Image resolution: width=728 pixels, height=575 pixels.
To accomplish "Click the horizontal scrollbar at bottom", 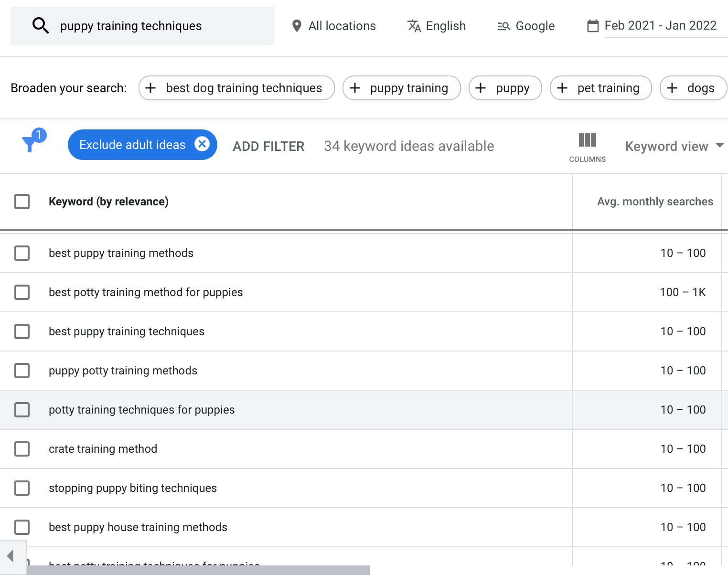I will point(198,570).
